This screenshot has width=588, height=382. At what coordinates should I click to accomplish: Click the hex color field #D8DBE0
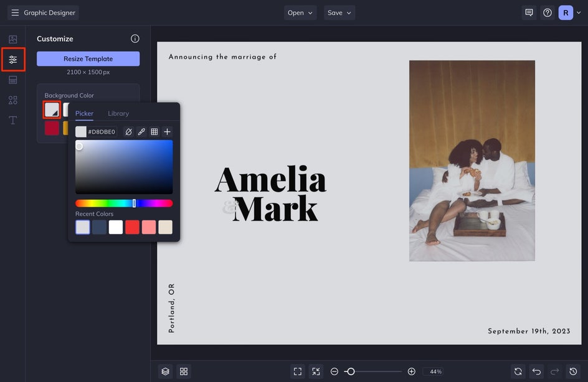coord(102,132)
